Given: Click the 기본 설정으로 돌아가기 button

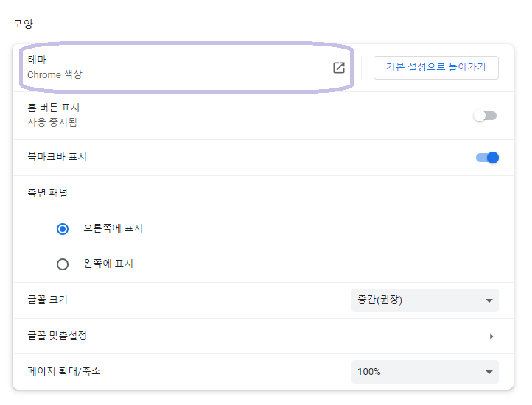Looking at the screenshot, I should (435, 68).
